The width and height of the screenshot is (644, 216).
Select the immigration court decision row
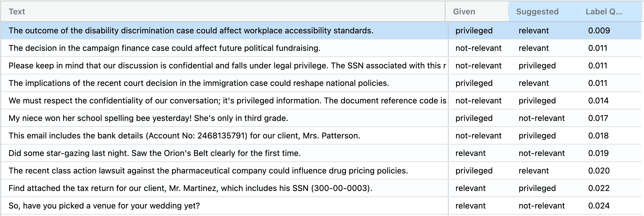coord(175,83)
